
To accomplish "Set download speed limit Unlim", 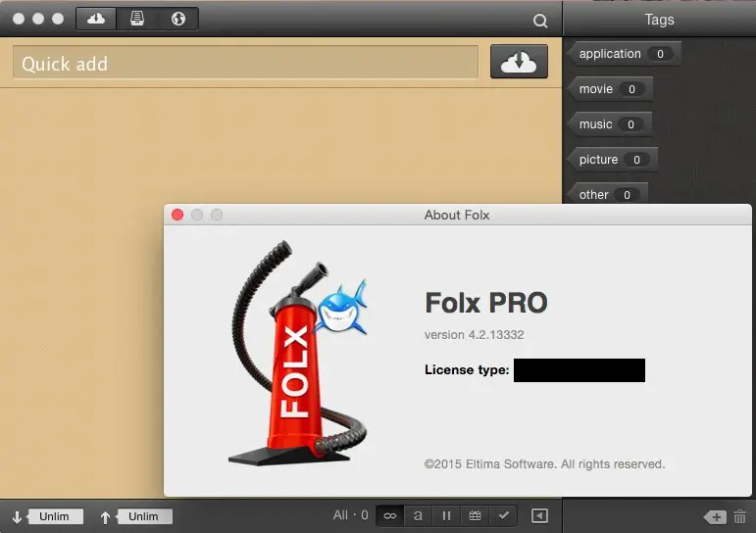I will [55, 516].
